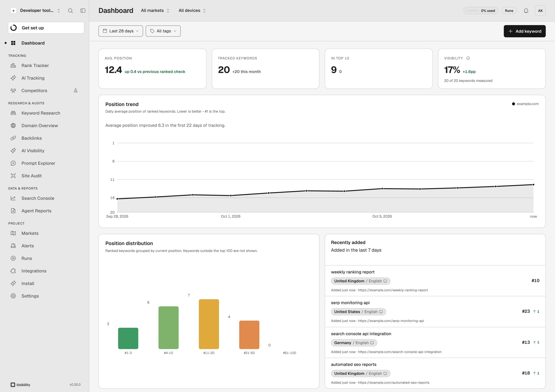555x392 pixels.
Task: Click the Get set up button
Action: pyautogui.click(x=46, y=28)
